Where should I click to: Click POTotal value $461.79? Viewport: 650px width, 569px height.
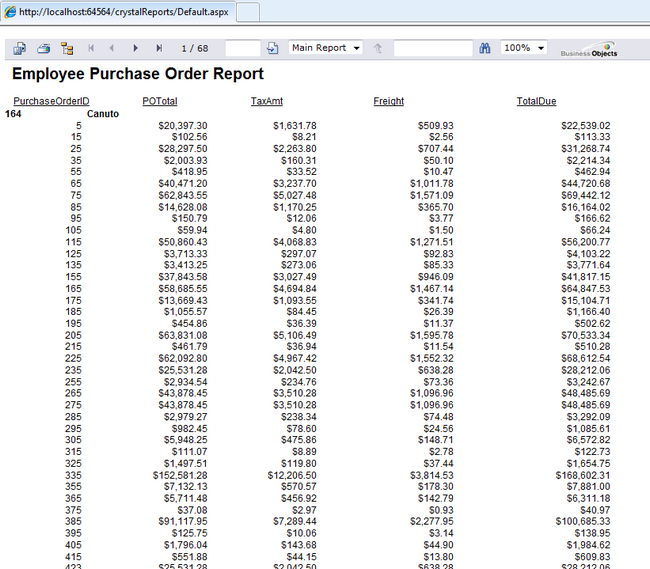(x=189, y=346)
